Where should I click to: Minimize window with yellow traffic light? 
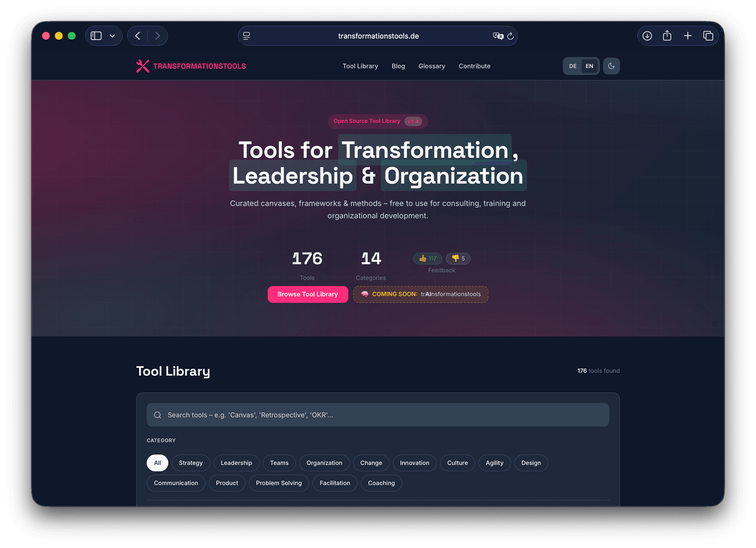tap(59, 36)
